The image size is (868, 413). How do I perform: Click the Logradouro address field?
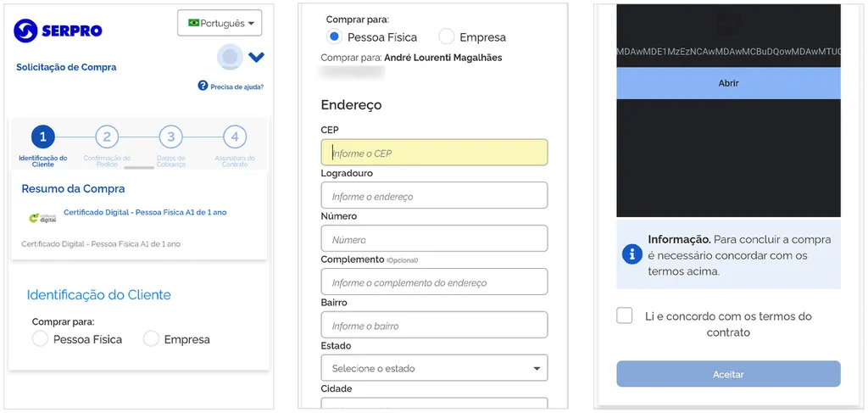[434, 195]
